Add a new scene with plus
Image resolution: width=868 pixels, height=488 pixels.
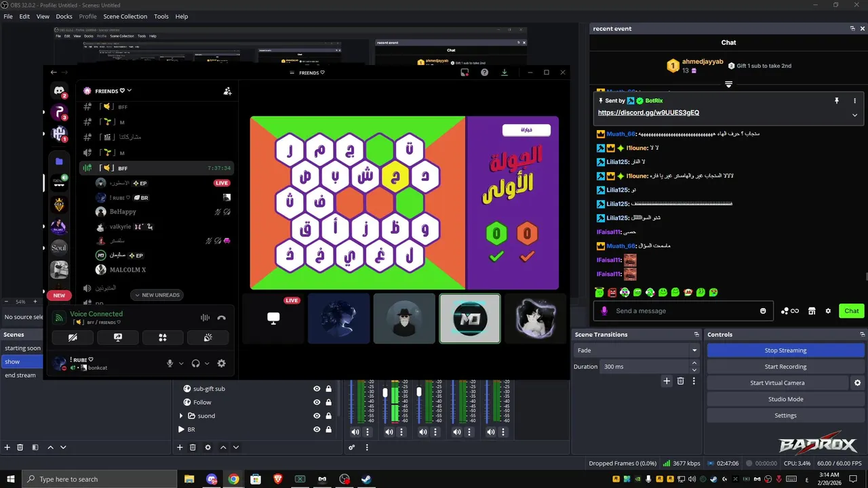(x=7, y=447)
